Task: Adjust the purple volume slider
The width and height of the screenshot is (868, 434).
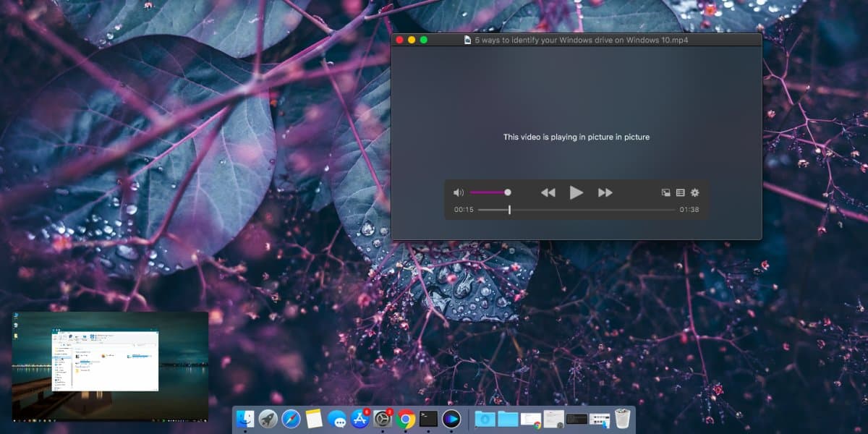Action: point(490,192)
